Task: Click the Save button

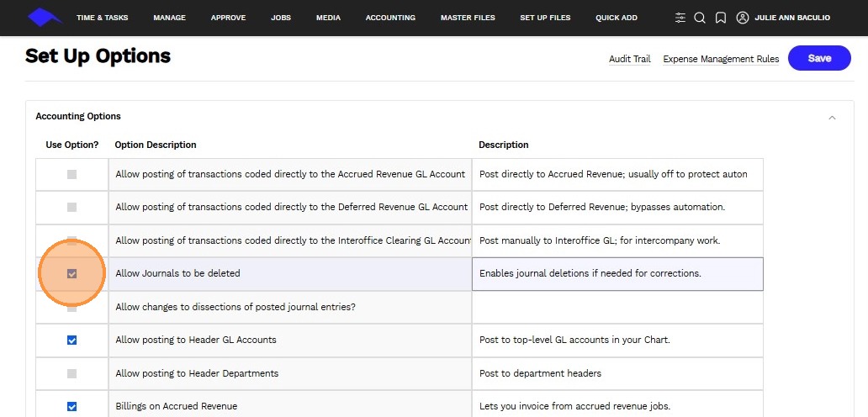Action: pos(819,59)
